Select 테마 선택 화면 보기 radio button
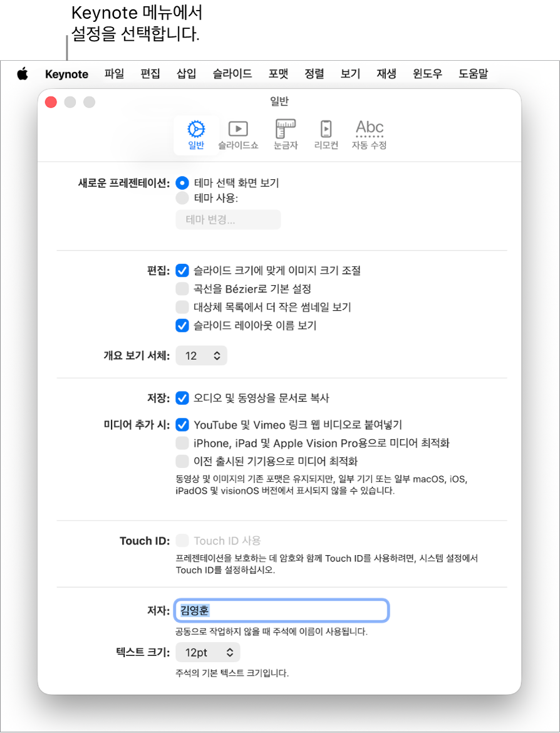This screenshot has height=733, width=560. click(x=182, y=183)
